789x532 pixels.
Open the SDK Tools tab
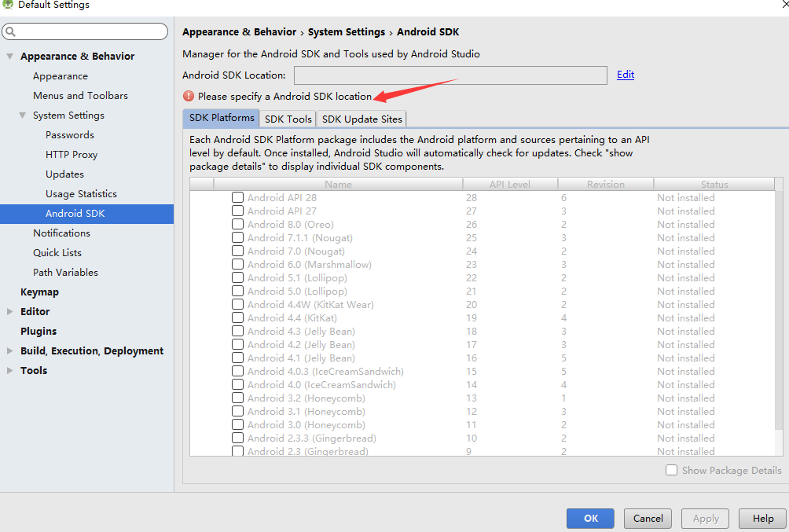click(288, 119)
